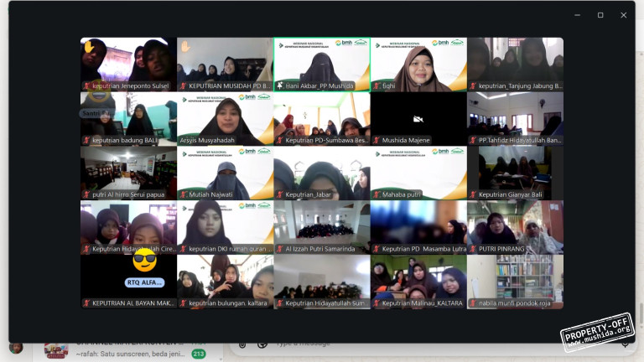Click muted mic icon beside putri Al hirro Serui papua
Screen dimensions: 644x362
[86, 194]
